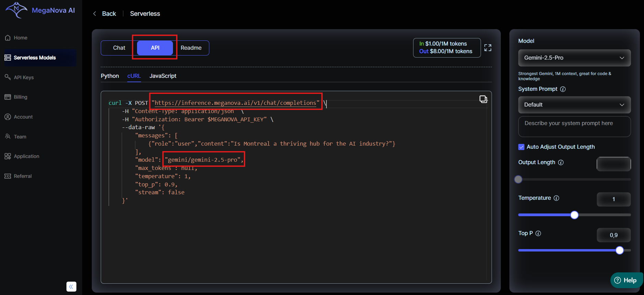Click the Temperature slider handle

(574, 215)
